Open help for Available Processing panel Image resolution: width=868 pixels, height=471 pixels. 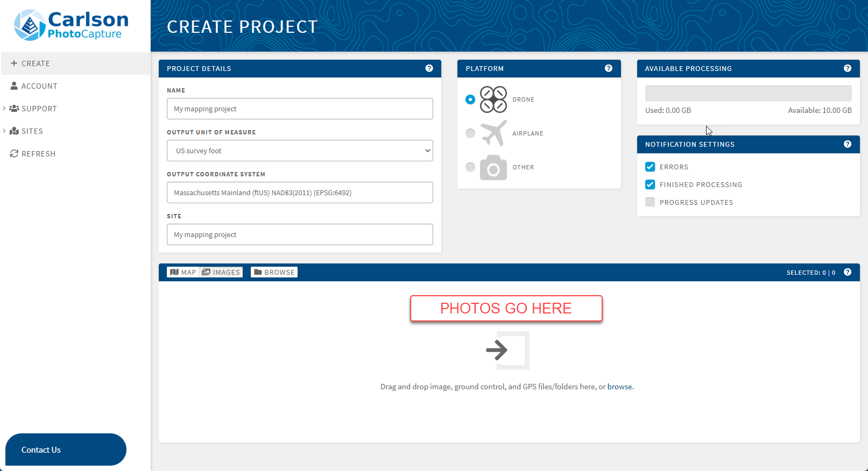pos(847,68)
